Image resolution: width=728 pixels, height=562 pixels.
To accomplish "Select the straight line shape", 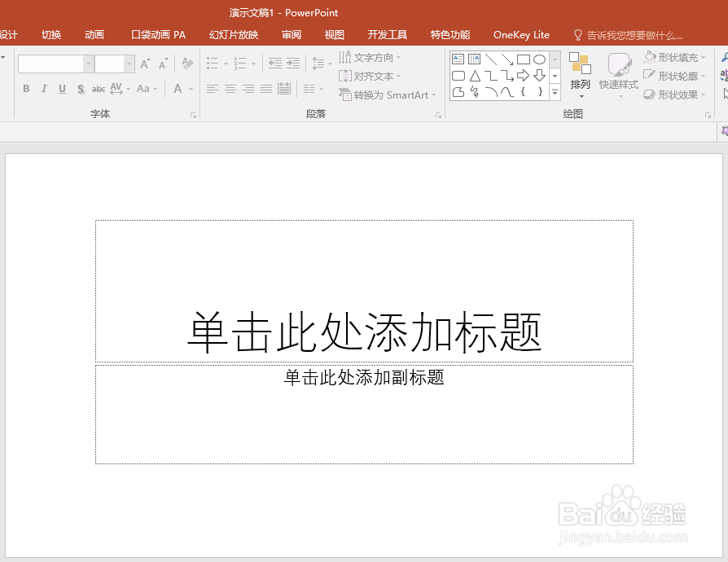I will click(x=491, y=59).
